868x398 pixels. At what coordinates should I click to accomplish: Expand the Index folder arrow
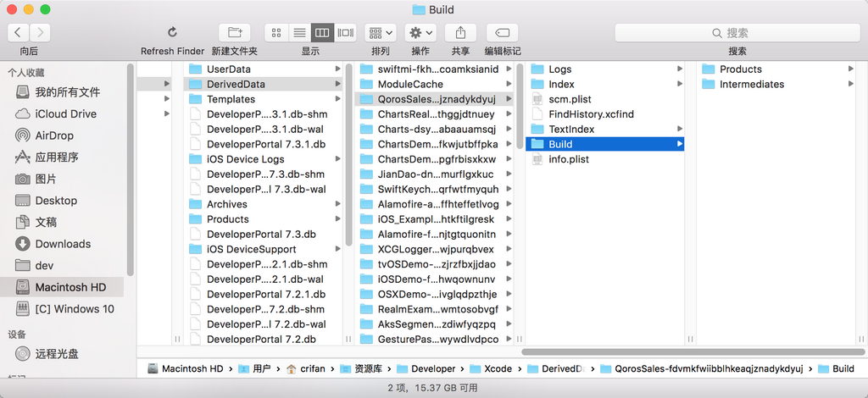coord(680,84)
